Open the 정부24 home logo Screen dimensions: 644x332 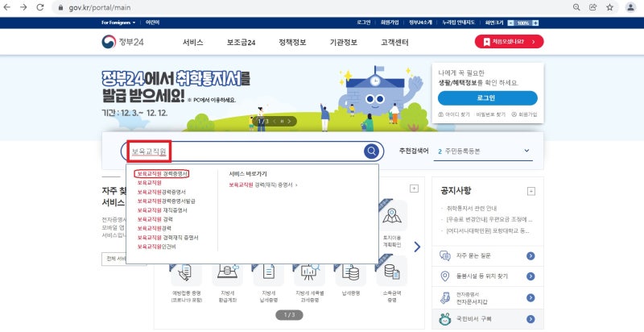pyautogui.click(x=122, y=42)
